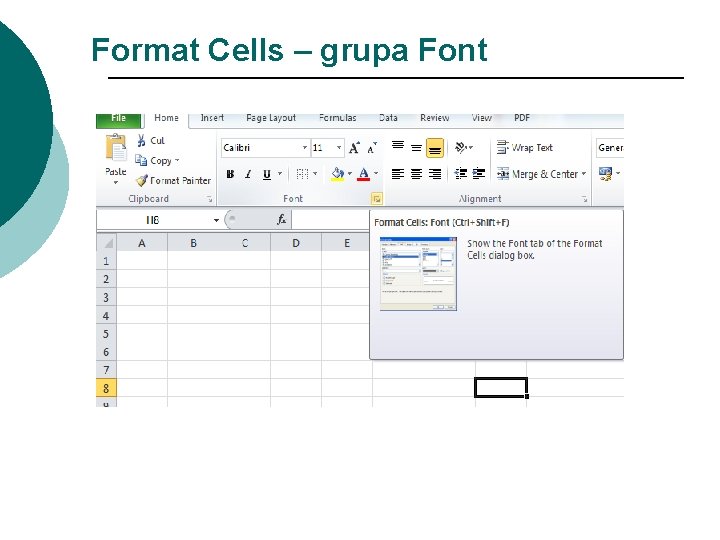Toggle Italic formatting
The height and width of the screenshot is (540, 720).
coord(248,174)
